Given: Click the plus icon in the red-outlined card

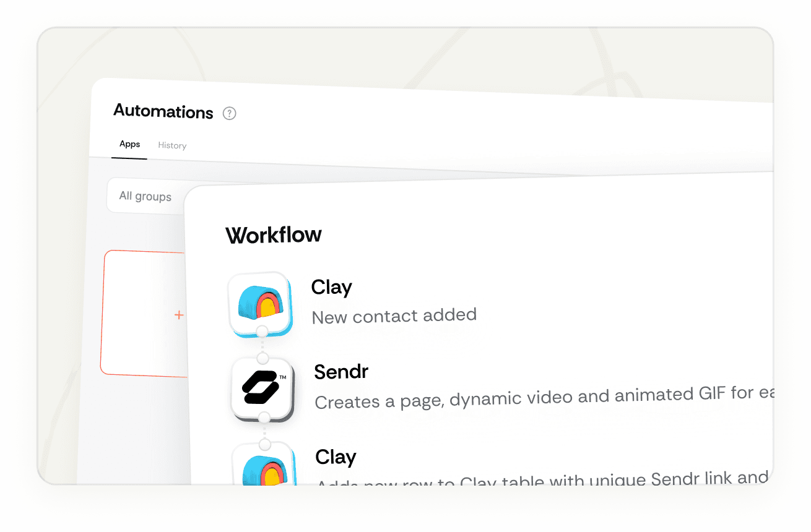Looking at the screenshot, I should [x=179, y=315].
